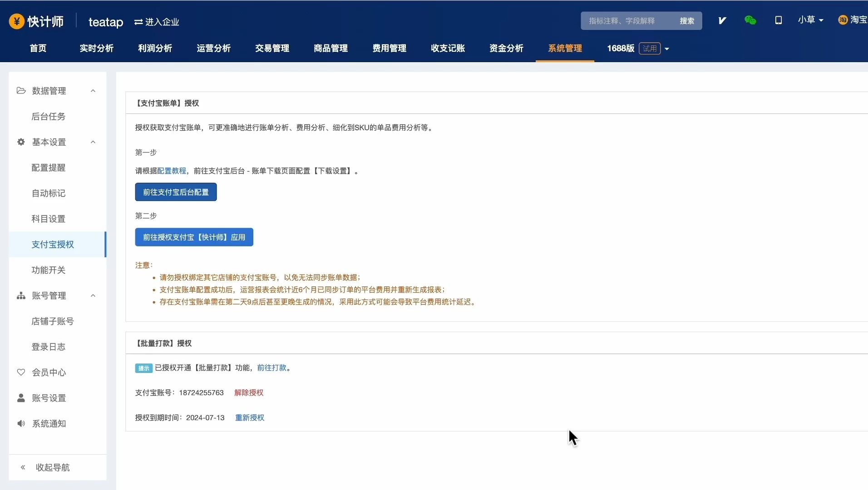Click the gear icon beside 基本设置
The height and width of the screenshot is (490, 868).
pos(21,142)
